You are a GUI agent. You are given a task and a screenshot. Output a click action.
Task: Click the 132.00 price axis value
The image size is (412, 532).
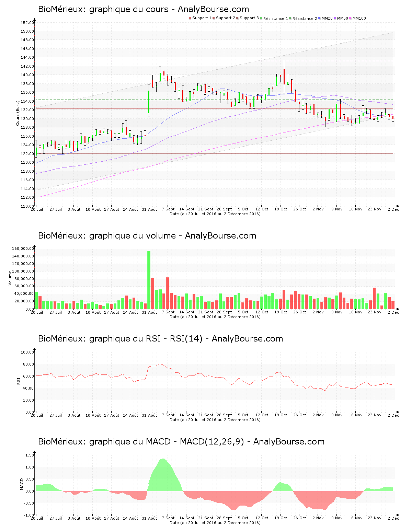27,110
